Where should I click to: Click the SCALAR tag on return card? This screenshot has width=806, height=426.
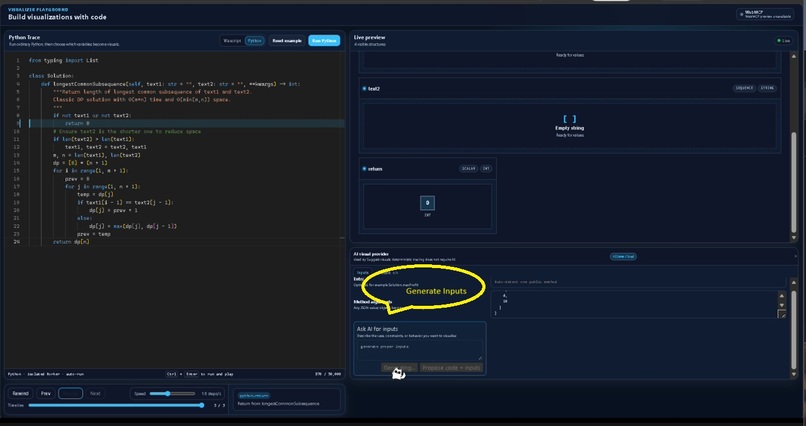[468, 169]
